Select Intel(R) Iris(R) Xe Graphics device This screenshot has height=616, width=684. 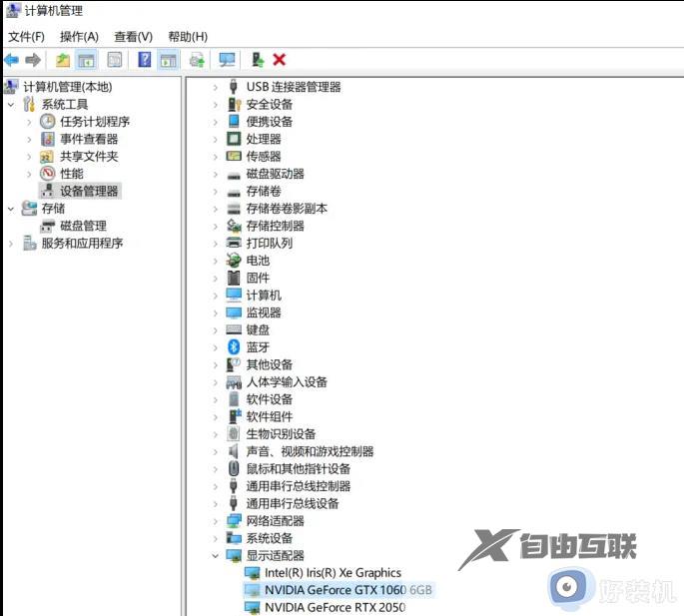click(x=333, y=572)
